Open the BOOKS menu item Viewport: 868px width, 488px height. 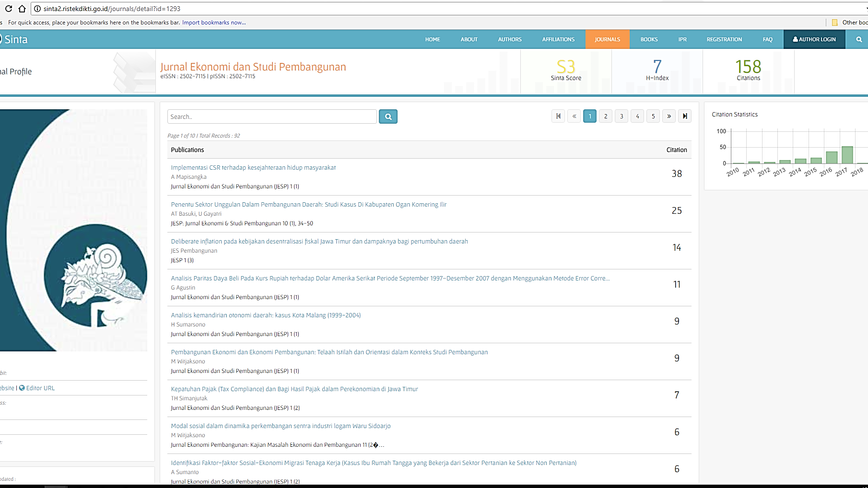pyautogui.click(x=649, y=39)
